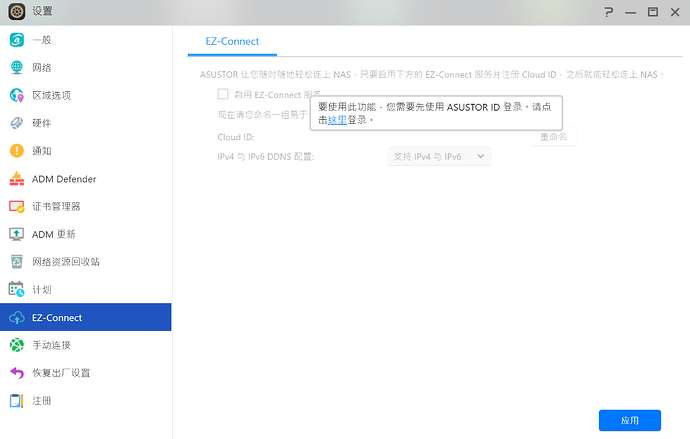Click the 重命名 button
The width and height of the screenshot is (690, 439).
(x=553, y=137)
